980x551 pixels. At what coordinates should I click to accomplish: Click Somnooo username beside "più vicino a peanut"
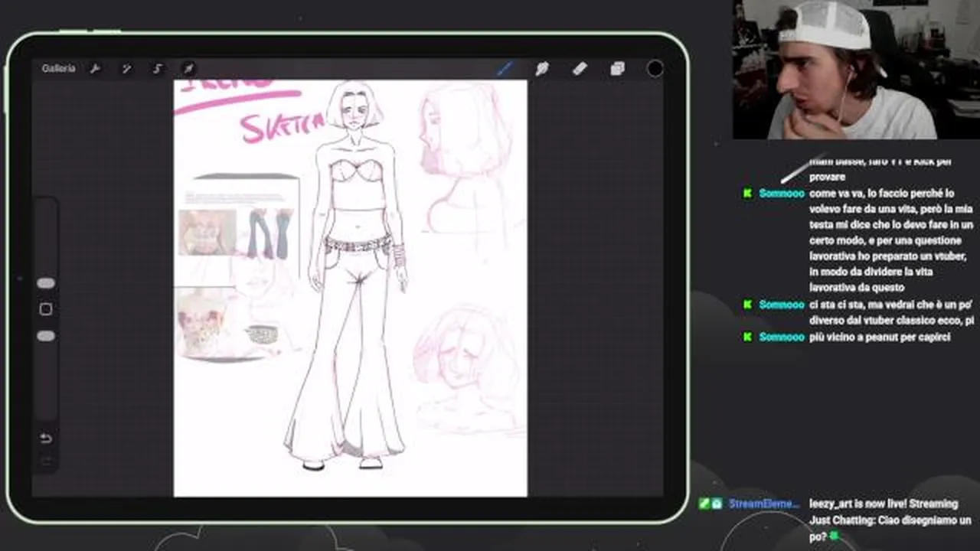782,337
